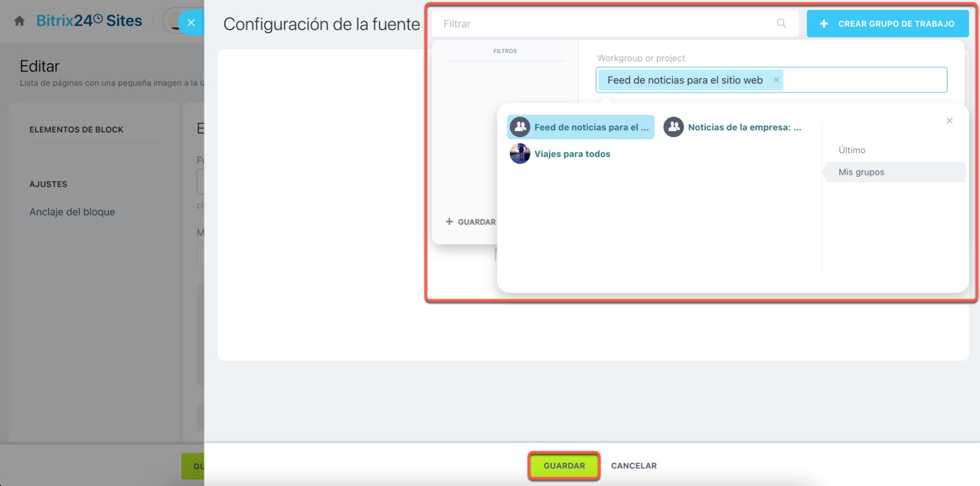Open 'Anclaje del bloque' settings item
980x486 pixels.
point(72,212)
